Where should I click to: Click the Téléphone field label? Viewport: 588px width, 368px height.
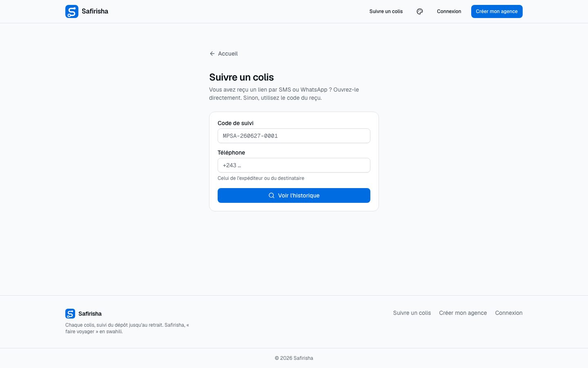[231, 153]
